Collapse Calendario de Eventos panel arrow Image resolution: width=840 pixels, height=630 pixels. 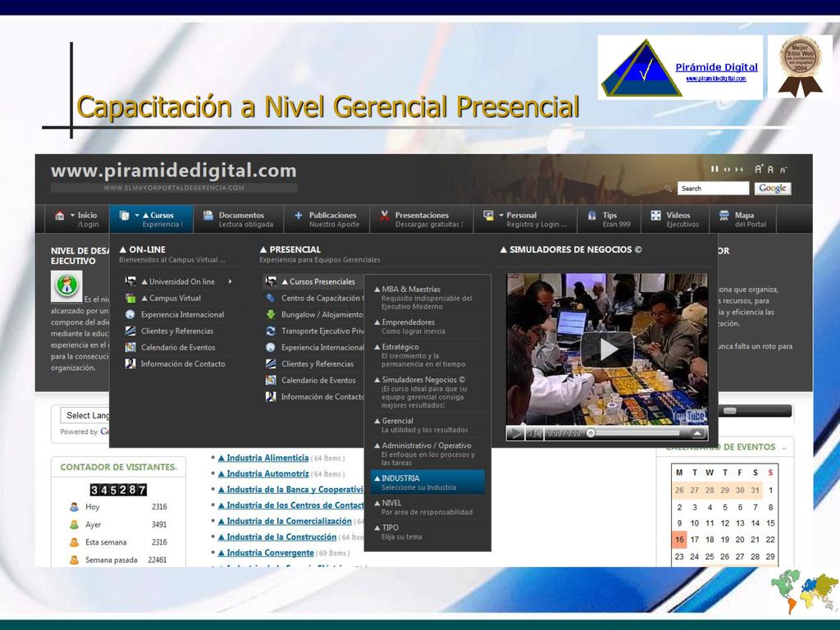point(784,448)
